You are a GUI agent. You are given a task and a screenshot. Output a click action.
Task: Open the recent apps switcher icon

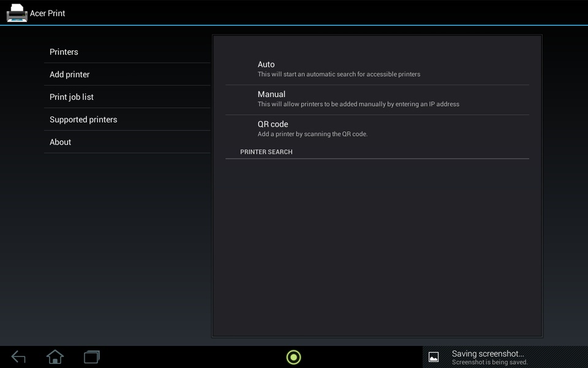pos(92,357)
